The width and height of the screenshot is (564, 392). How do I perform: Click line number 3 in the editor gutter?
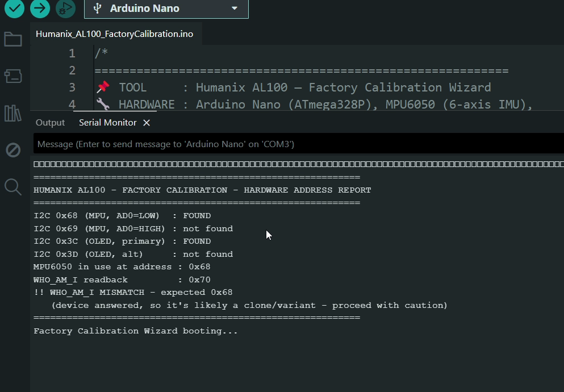[72, 87]
